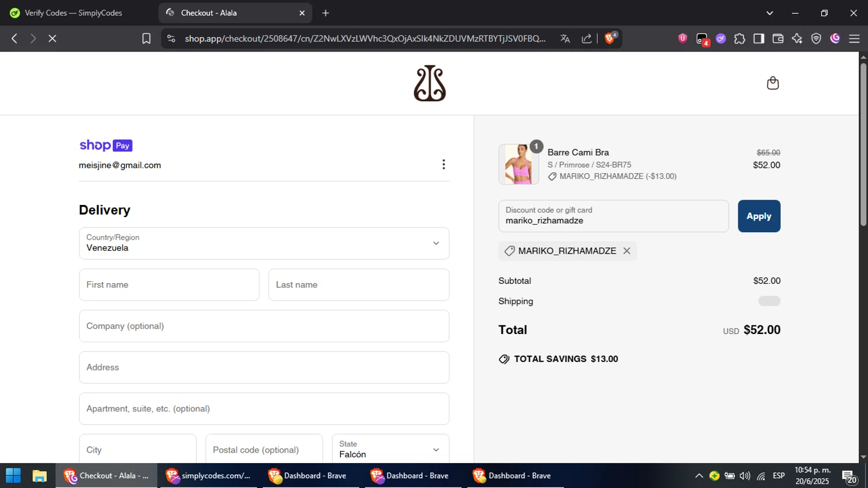This screenshot has width=868, height=488.
Task: Open Brave VPN shield icon
Action: point(816,39)
